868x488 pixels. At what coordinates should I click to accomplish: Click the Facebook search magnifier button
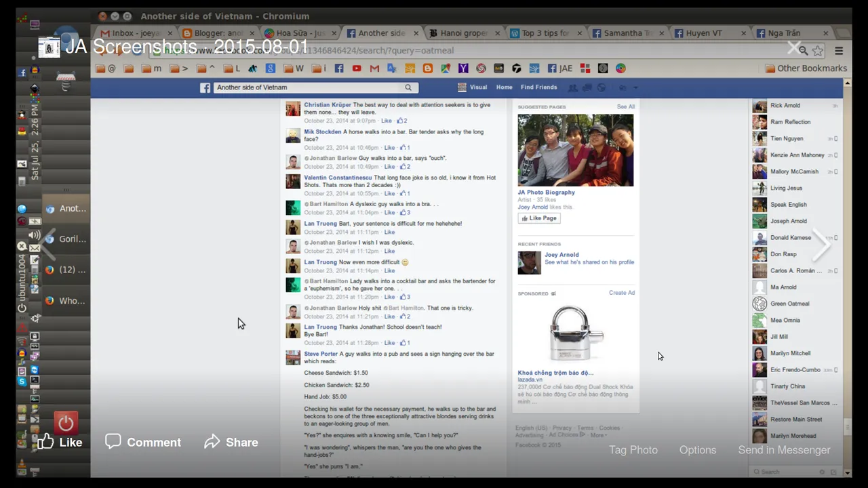408,87
